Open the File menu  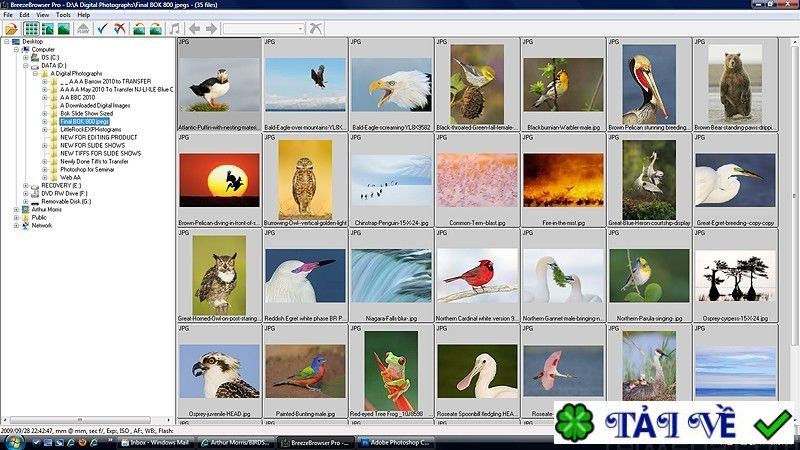(8, 15)
